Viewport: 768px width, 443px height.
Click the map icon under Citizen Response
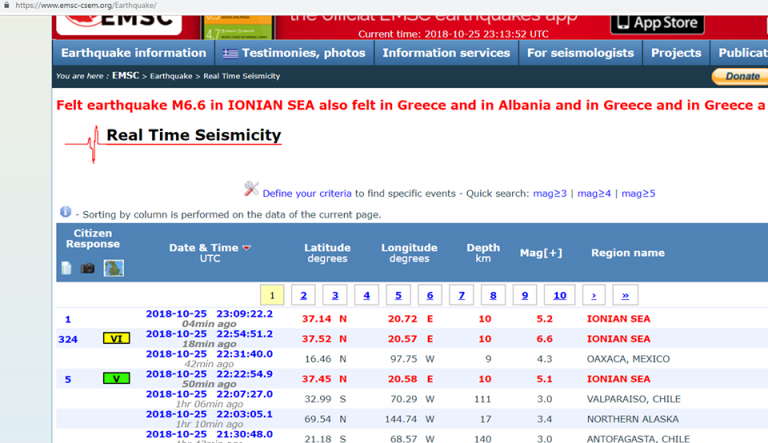click(114, 268)
